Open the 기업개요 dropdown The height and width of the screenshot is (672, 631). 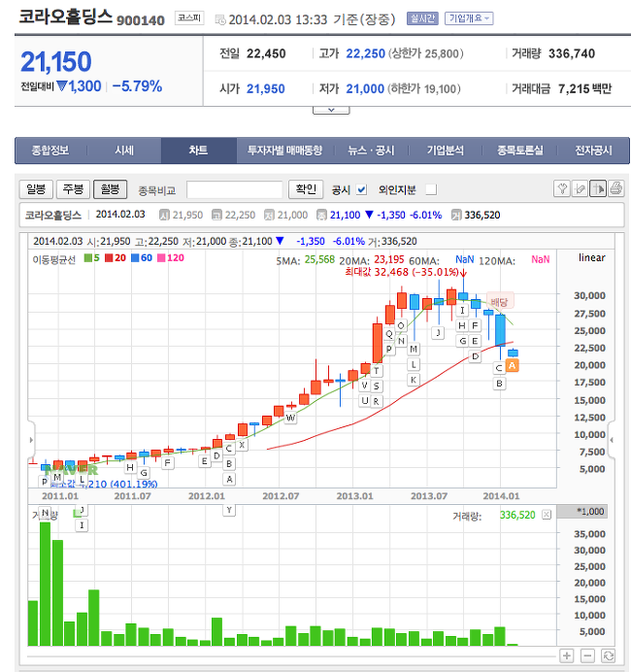[x=469, y=18]
